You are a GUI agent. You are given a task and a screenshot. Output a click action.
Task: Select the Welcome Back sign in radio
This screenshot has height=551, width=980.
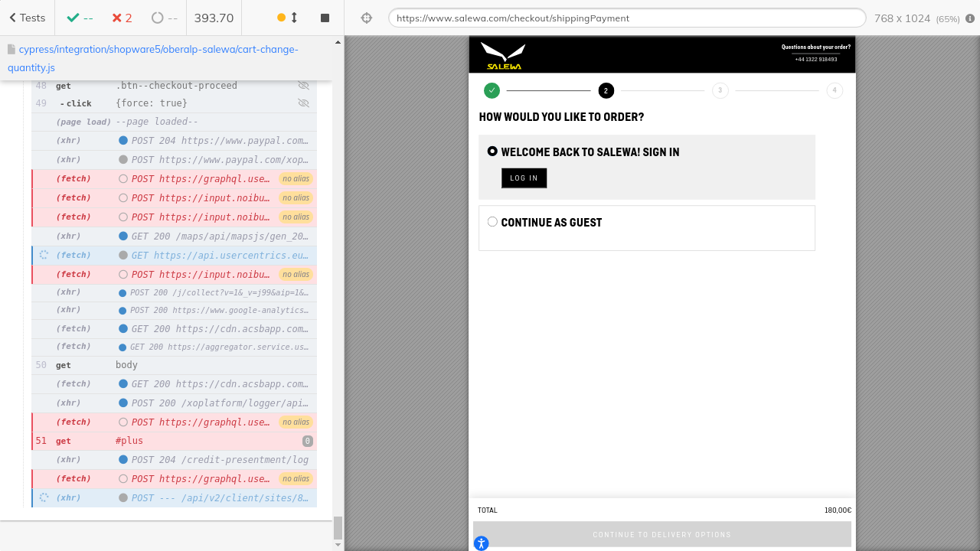pos(492,152)
